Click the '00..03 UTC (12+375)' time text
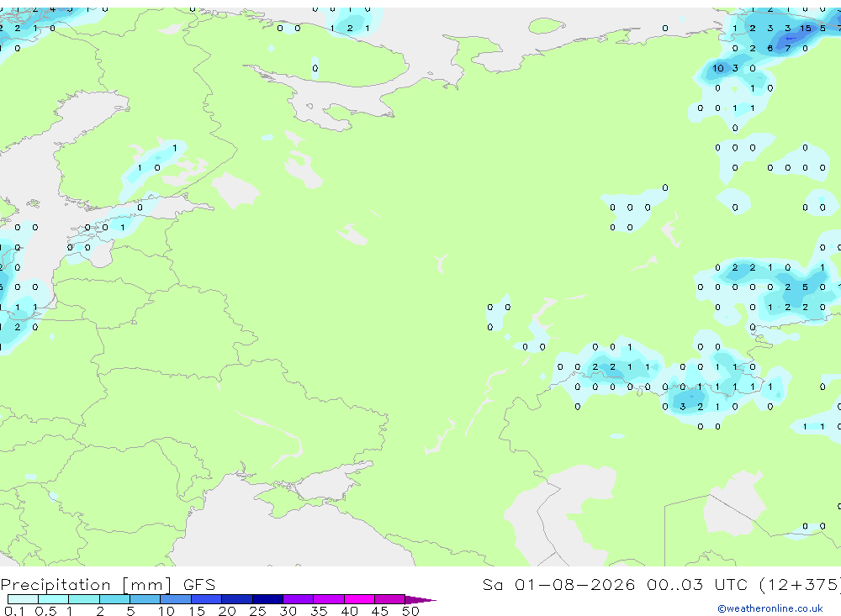Image resolution: width=841 pixels, height=616 pixels. [743, 584]
